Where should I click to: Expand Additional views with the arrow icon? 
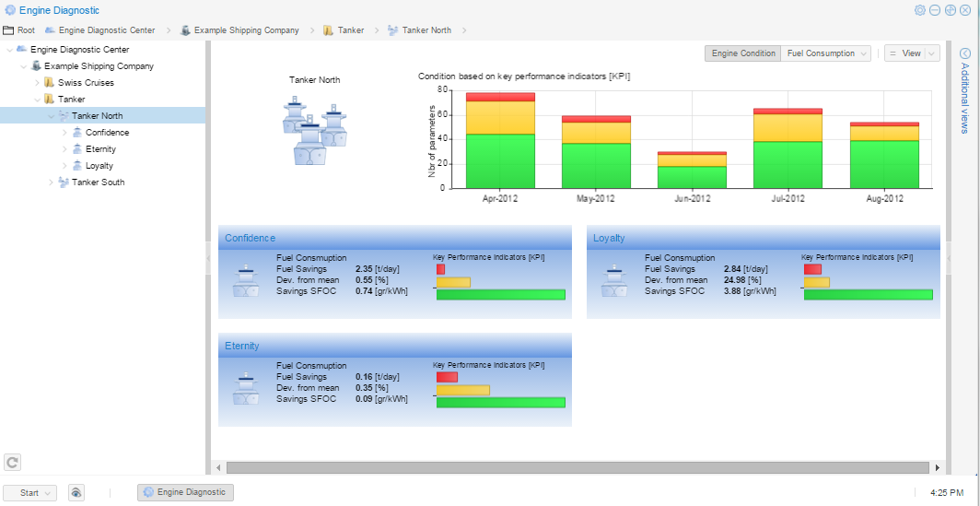[965, 53]
